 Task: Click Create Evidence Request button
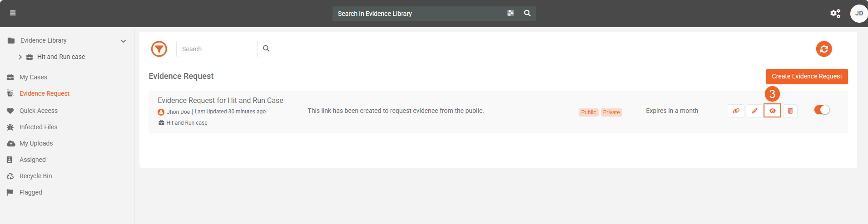click(807, 77)
